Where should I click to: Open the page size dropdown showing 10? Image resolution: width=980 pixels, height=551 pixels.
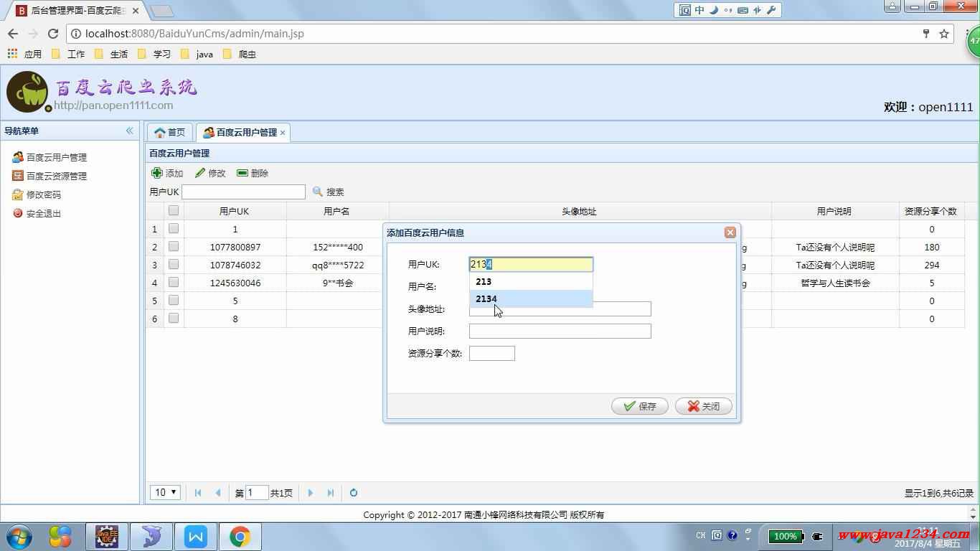pyautogui.click(x=166, y=492)
